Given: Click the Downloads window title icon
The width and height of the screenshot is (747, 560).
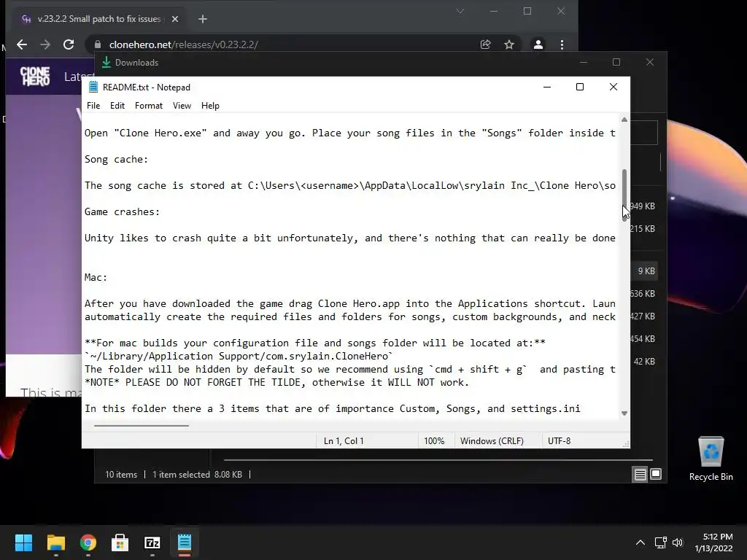Looking at the screenshot, I should (107, 63).
